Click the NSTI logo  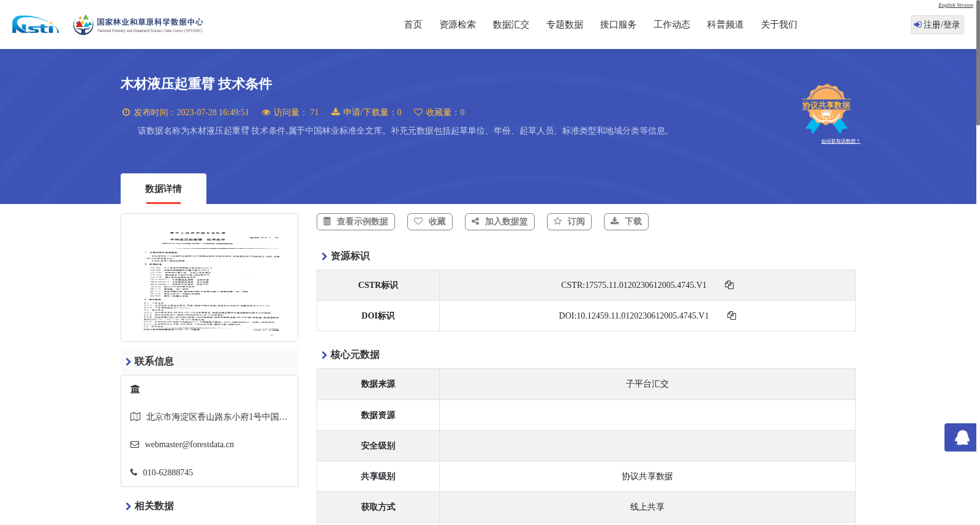tap(36, 25)
